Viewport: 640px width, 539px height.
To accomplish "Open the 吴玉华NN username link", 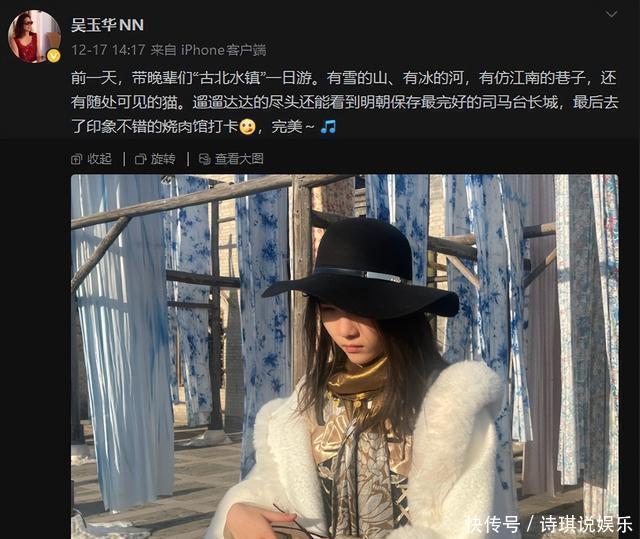I will (x=107, y=25).
